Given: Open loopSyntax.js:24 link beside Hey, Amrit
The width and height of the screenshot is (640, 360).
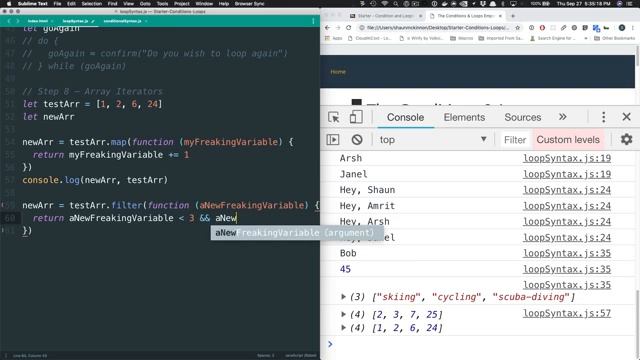Looking at the screenshot, I should (567, 206).
